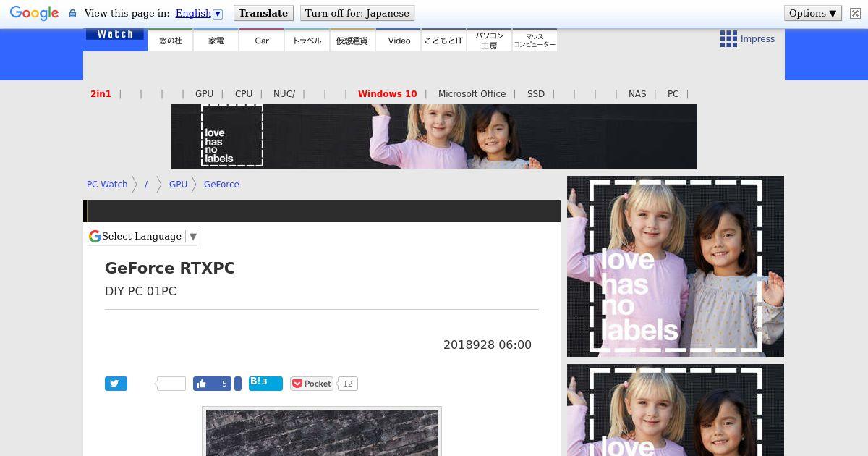Click the Google G icon in language selector
This screenshot has height=456, width=868.
pos(95,236)
